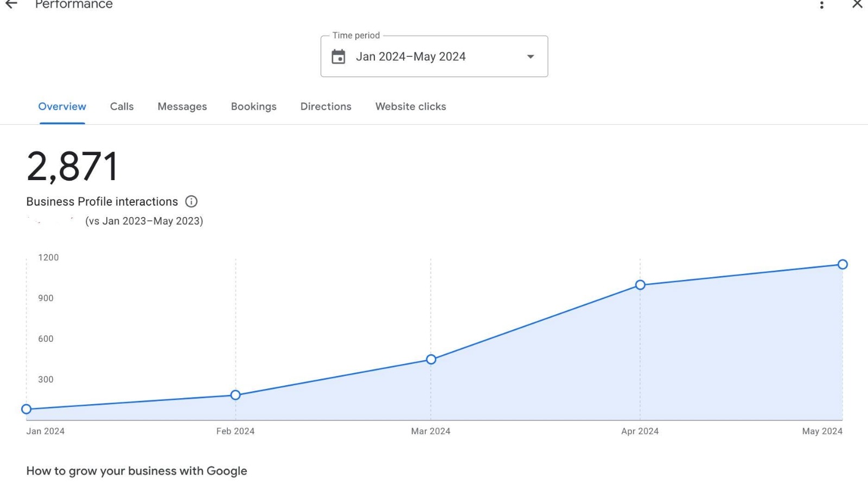Click the Feb 2024 x-axis label
Screen dimensions: 868x485
click(x=235, y=431)
